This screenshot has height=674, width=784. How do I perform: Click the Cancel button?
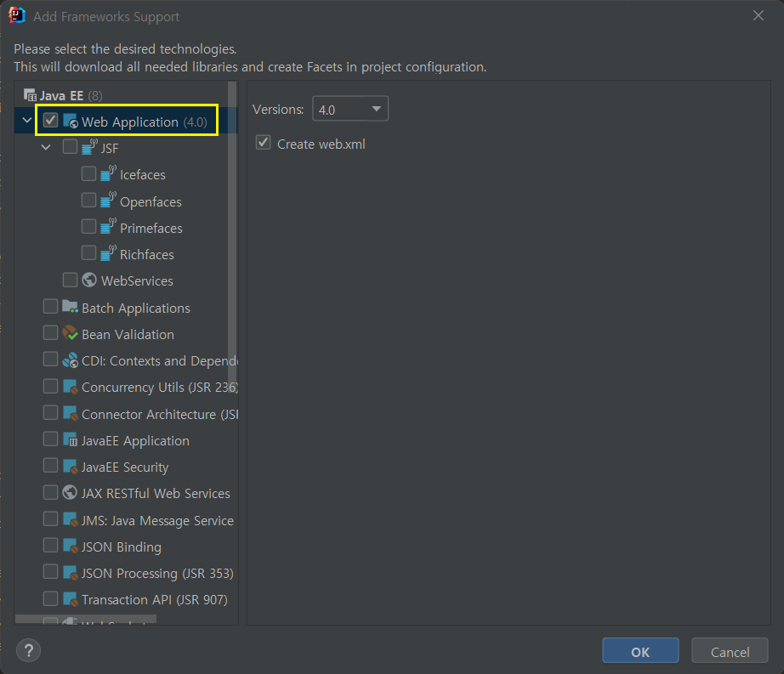click(730, 650)
